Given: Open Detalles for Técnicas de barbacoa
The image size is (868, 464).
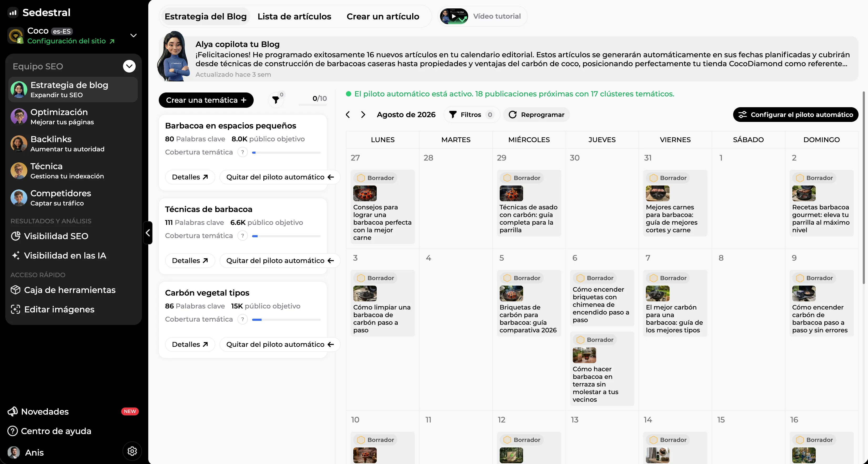Looking at the screenshot, I should (190, 261).
